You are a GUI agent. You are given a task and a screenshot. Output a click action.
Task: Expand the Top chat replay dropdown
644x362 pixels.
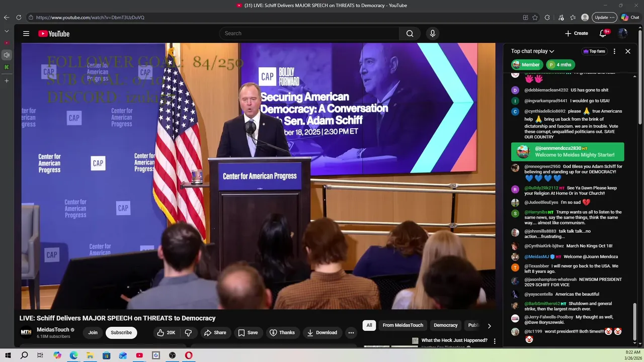click(x=532, y=51)
